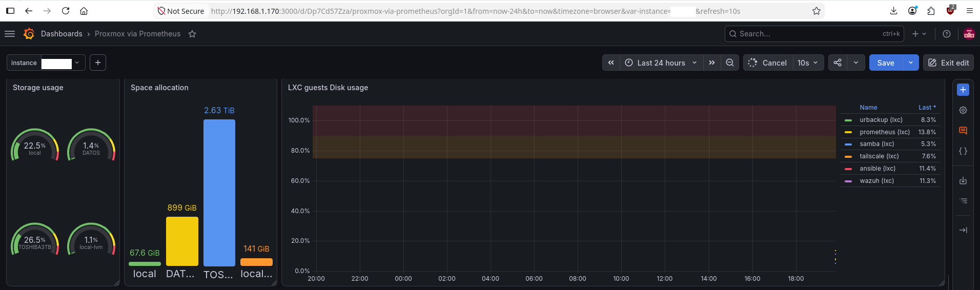The width and height of the screenshot is (980, 290).
Task: Toggle urbackup (lxc) series in legend
Action: 881,120
